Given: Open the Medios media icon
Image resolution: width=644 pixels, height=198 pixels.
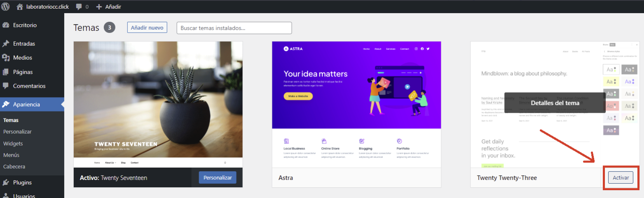Looking at the screenshot, I should click(x=6, y=58).
